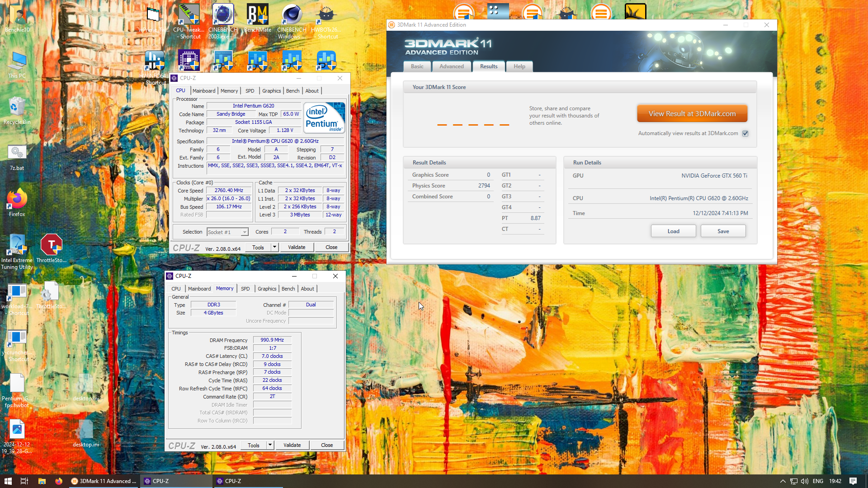Launch Firefox from the desktop shortcut

pos(17,203)
